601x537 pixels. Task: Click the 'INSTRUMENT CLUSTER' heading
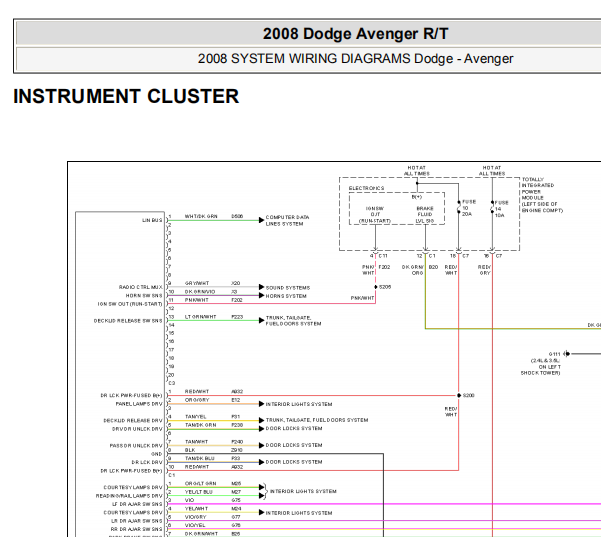pyautogui.click(x=126, y=96)
